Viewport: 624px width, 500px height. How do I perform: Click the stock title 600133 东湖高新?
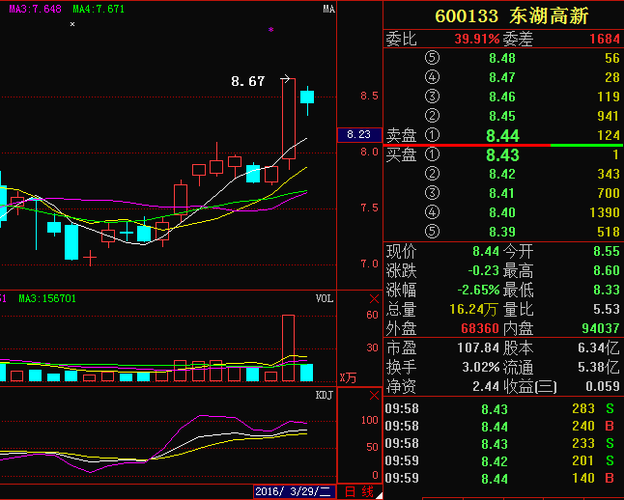[x=511, y=17]
